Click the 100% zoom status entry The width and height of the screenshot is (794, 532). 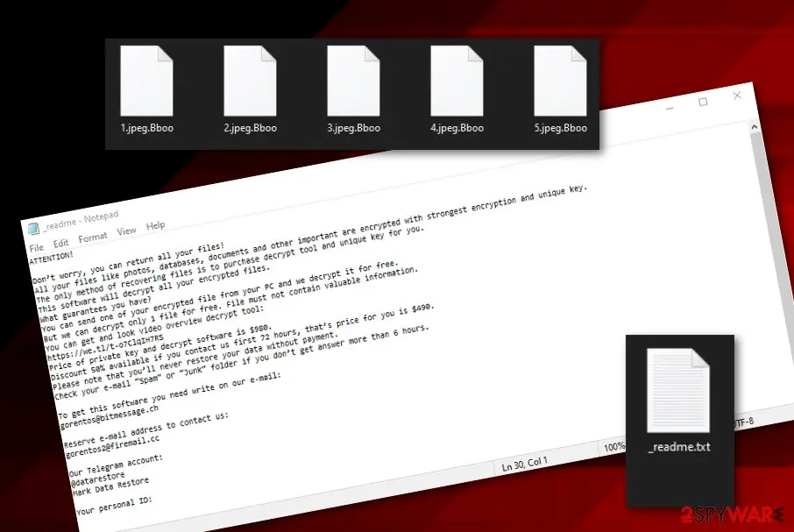pos(613,447)
